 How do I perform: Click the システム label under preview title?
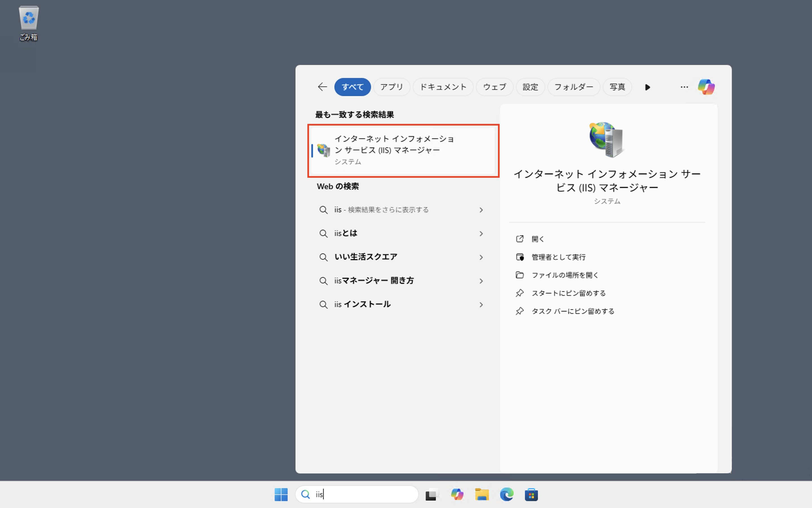tap(607, 201)
